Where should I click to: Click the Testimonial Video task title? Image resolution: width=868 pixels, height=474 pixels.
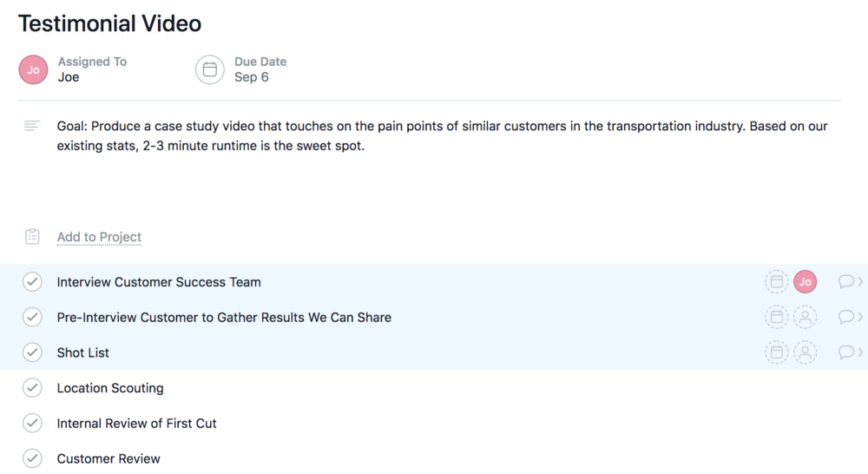[109, 23]
